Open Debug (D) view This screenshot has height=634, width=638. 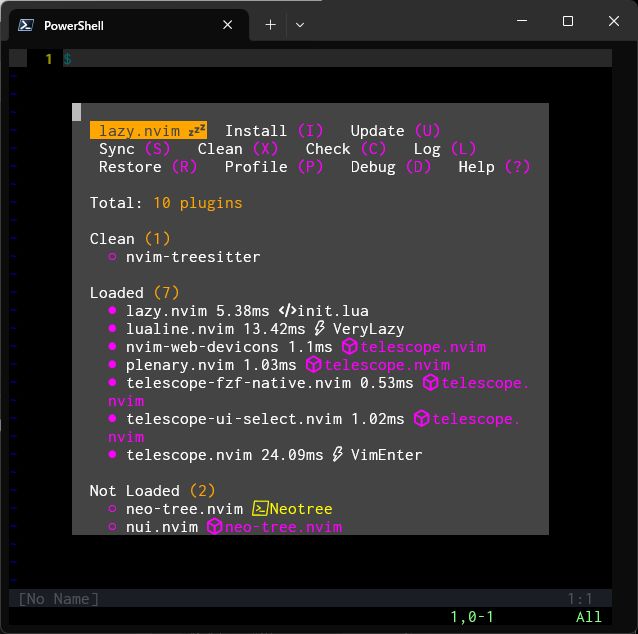click(x=391, y=167)
